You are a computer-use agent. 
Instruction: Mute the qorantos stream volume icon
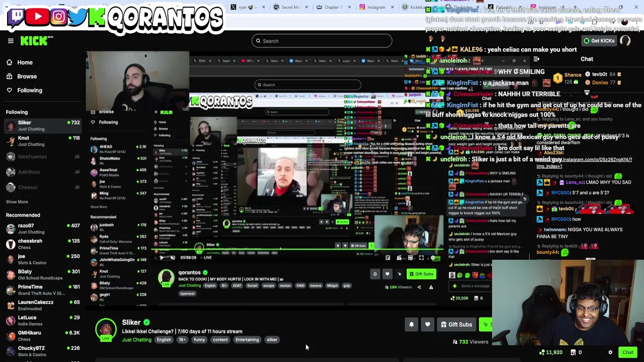tap(173, 257)
